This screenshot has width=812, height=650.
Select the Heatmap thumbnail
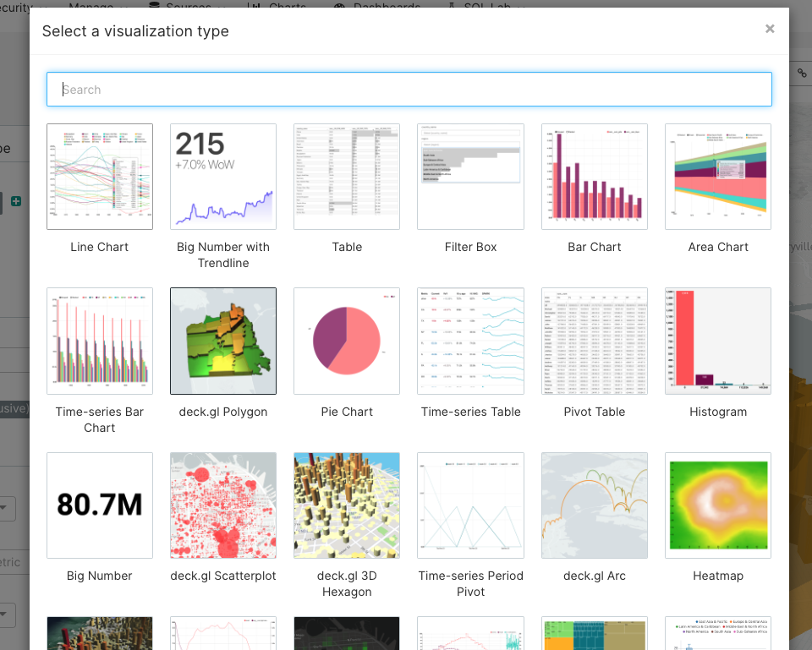[x=718, y=505]
